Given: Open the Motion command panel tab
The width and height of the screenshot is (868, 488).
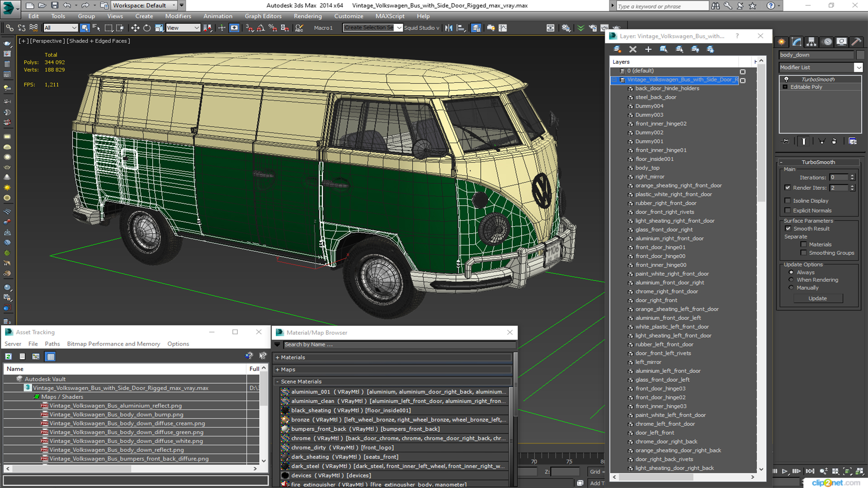Looking at the screenshot, I should (827, 42).
